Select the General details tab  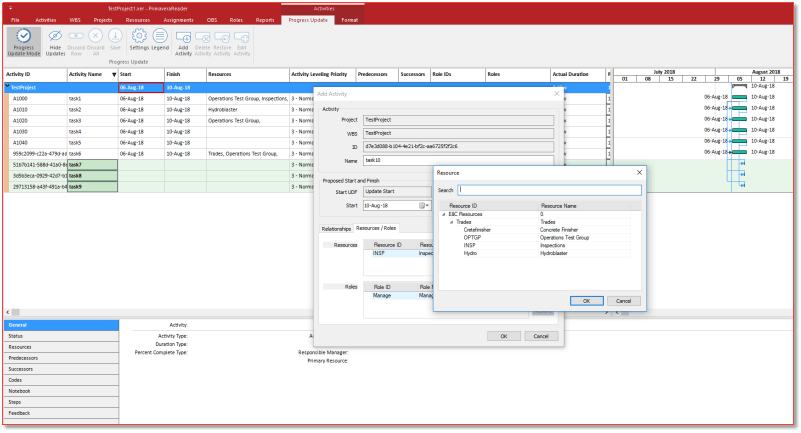click(x=61, y=325)
